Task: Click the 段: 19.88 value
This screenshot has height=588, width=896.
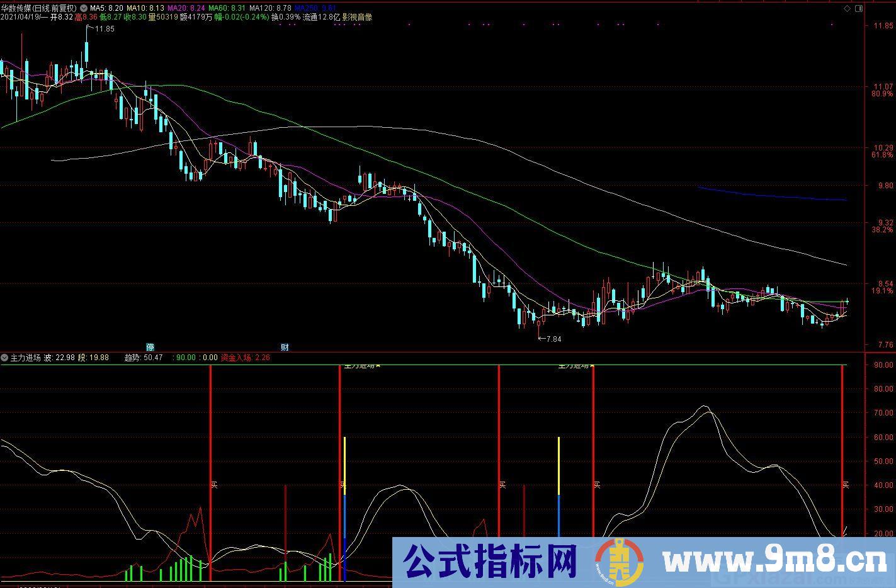Action: (93, 358)
